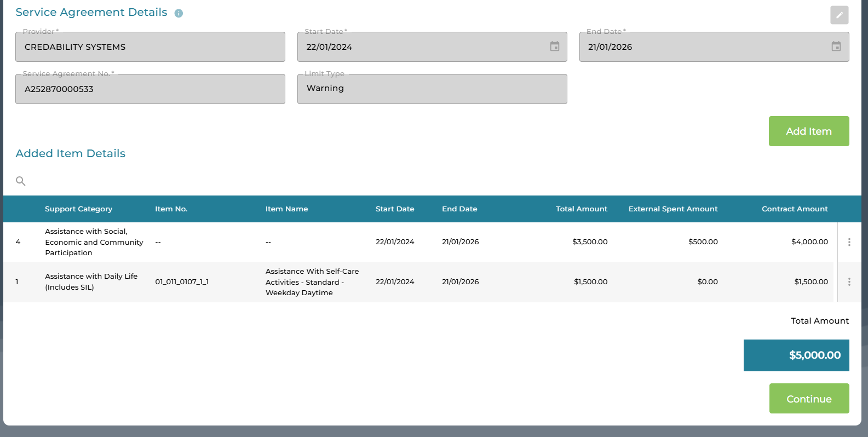
Task: Click the Service Agreement No. field
Action: click(x=150, y=89)
